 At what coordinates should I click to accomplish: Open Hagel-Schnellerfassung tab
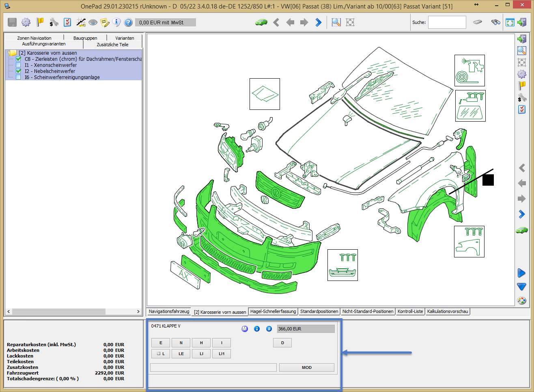coord(273,311)
